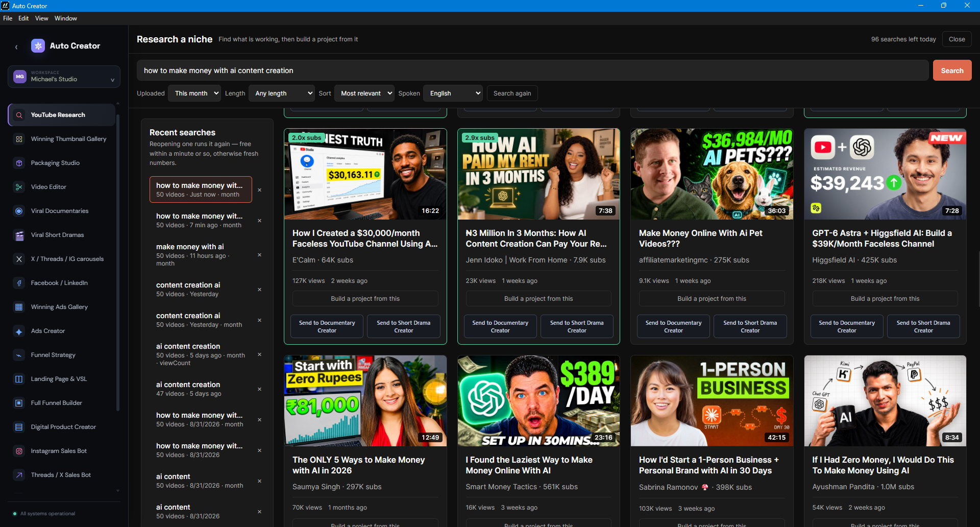The image size is (980, 527).
Task: Open Digital Product Creator icon
Action: (19, 427)
